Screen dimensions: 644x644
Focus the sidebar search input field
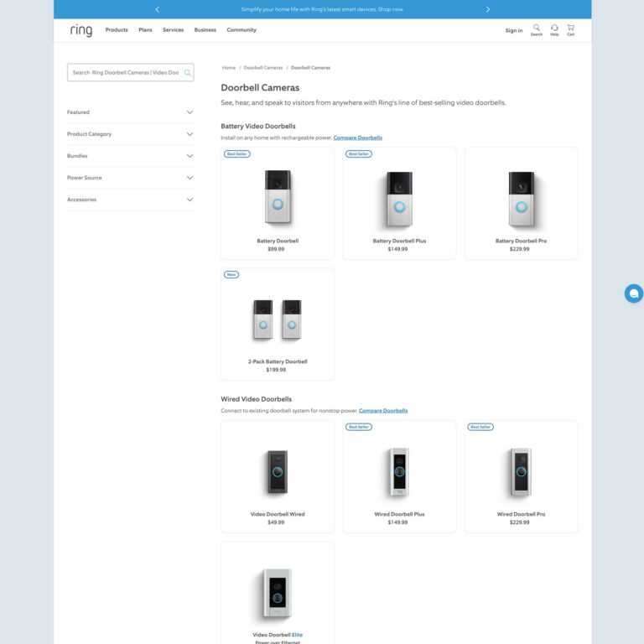coord(130,73)
